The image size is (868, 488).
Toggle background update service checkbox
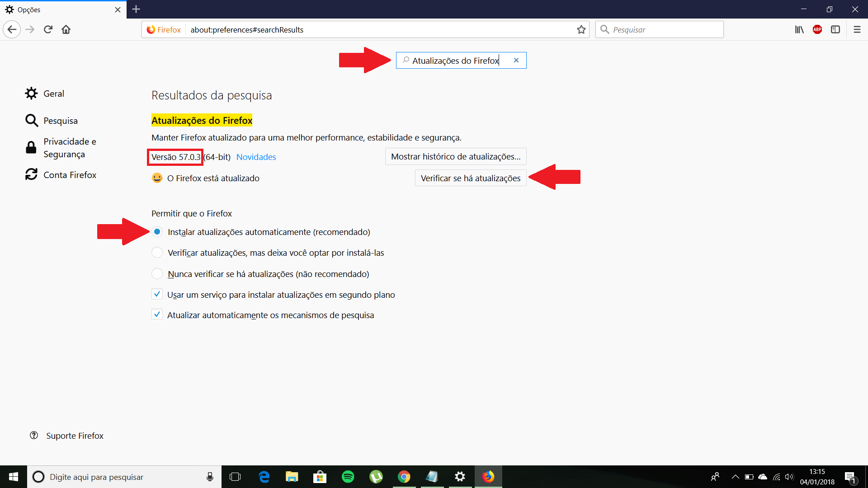157,295
